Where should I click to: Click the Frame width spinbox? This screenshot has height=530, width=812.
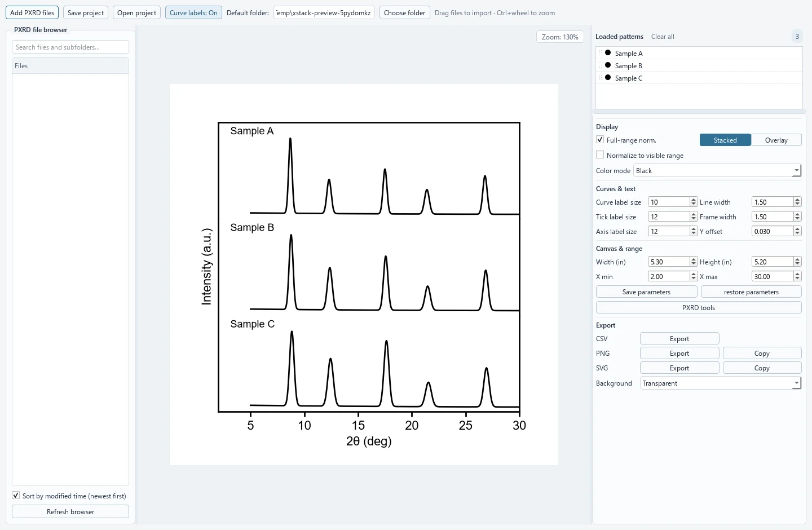pyautogui.click(x=776, y=217)
